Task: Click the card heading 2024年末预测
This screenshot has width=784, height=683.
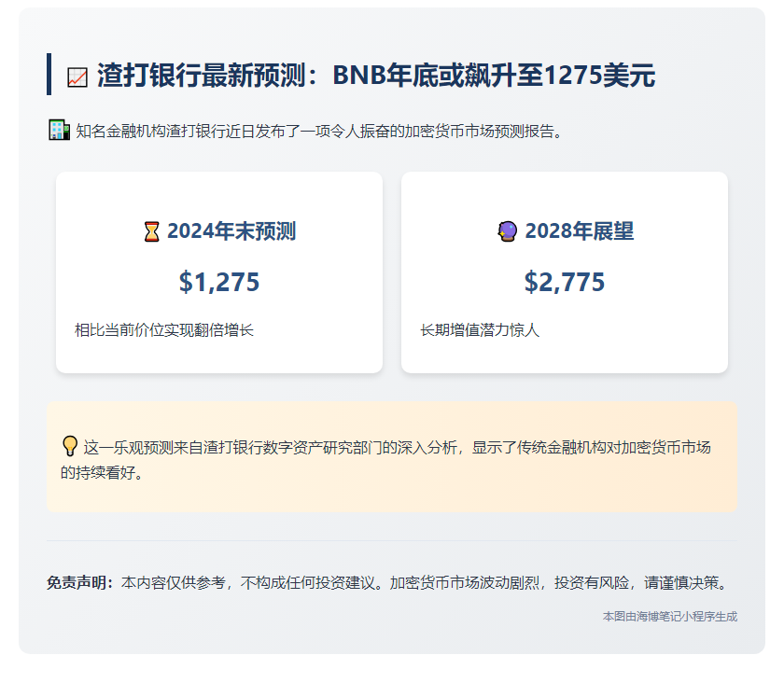Action: coord(231,231)
